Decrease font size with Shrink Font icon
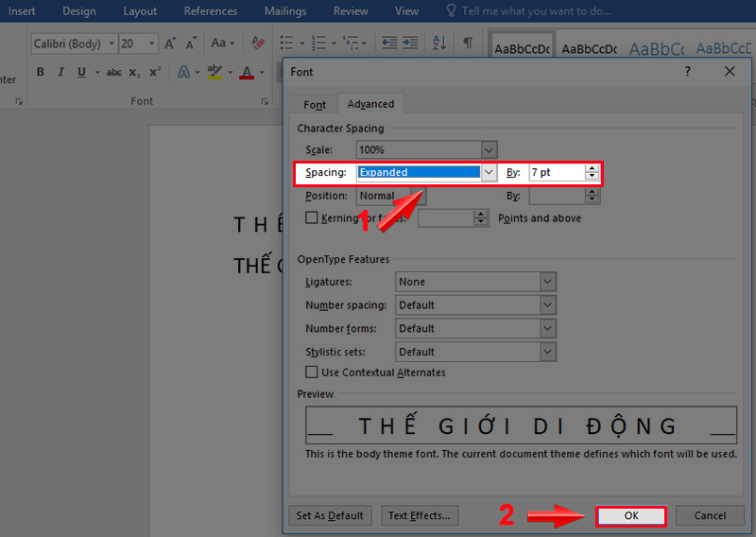 [192, 43]
